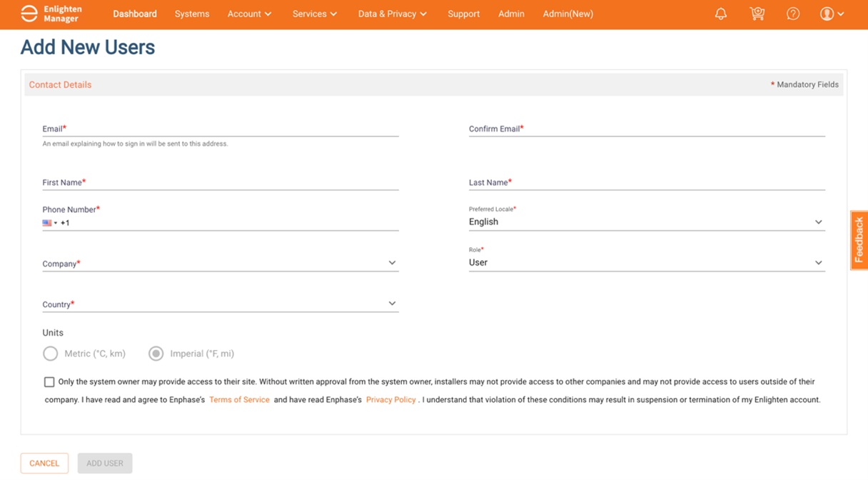Viewport: 868px width, 480px height.
Task: Go to the Dashboard tab
Action: point(135,14)
